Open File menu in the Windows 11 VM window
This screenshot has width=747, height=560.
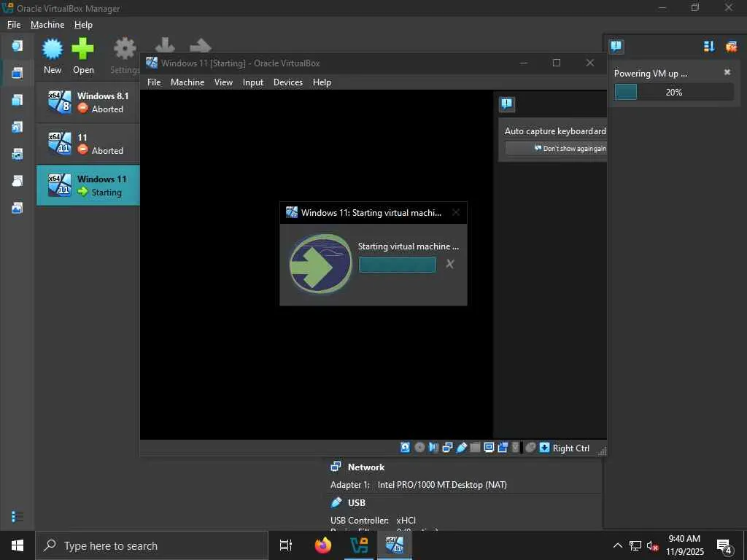pos(154,82)
